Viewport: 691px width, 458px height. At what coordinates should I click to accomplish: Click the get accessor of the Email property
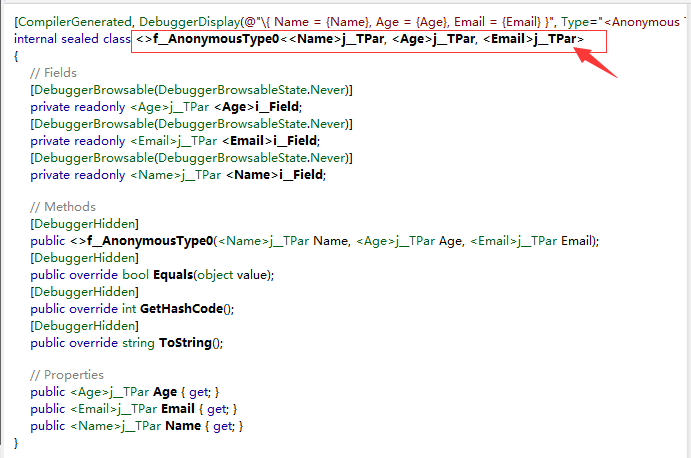[218, 409]
